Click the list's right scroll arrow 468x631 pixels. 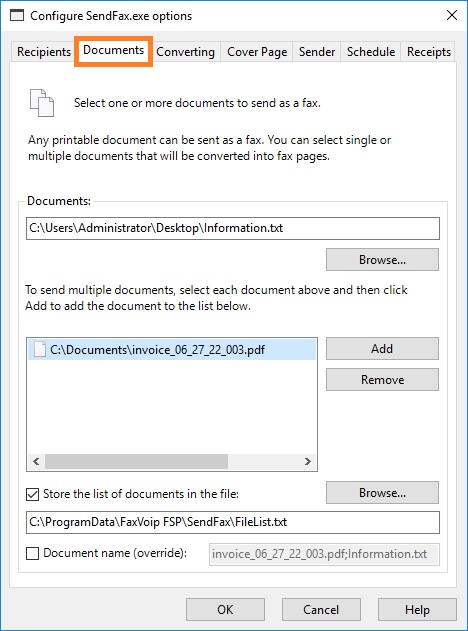pos(308,461)
